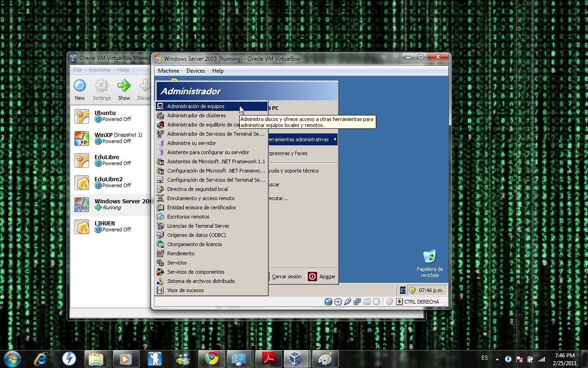Click the host network signal tray icon

tap(542, 359)
